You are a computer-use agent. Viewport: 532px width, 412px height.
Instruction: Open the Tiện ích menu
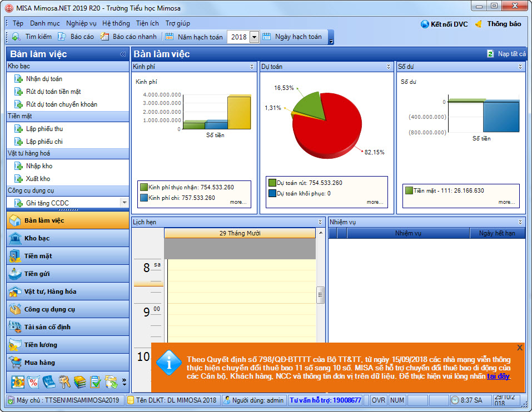coord(147,23)
